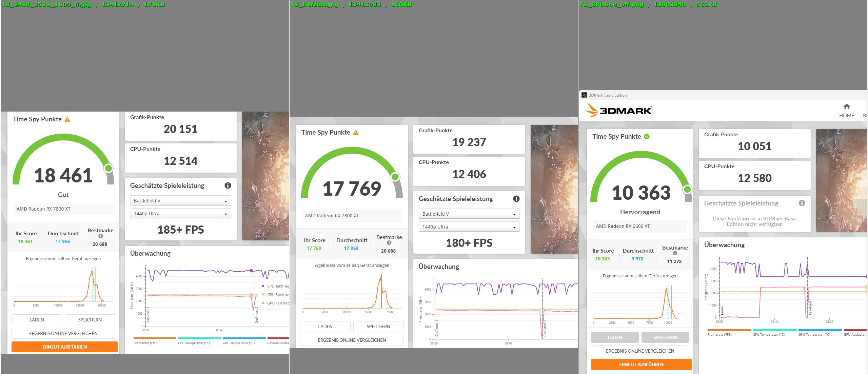The height and width of the screenshot is (374, 868).
Task: Click LADEN in the 18 461 result
Action: tap(37, 320)
